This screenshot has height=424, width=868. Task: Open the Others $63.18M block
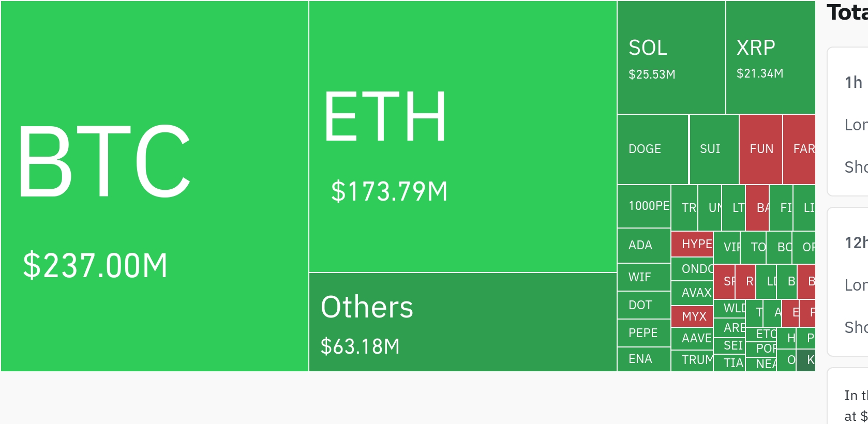tap(463, 322)
